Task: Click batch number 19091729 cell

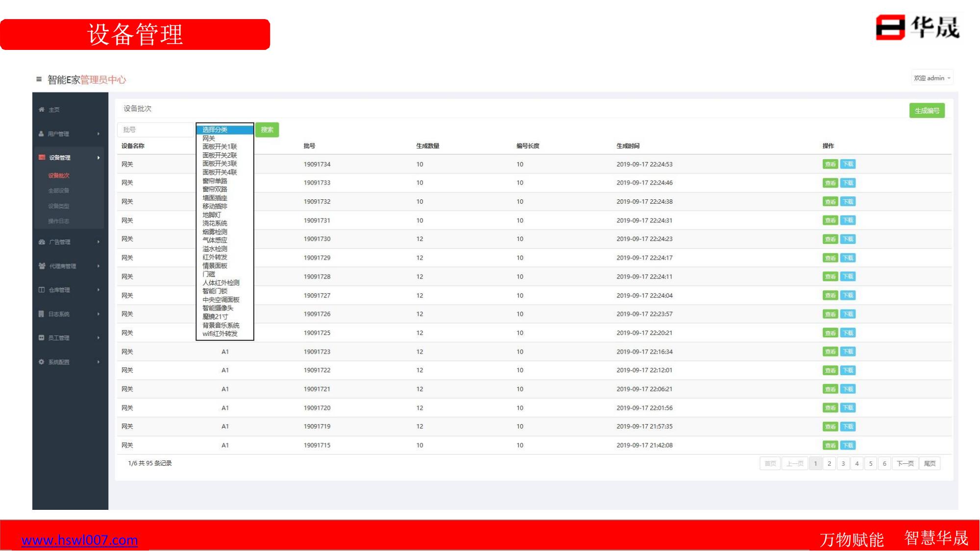Action: (317, 258)
